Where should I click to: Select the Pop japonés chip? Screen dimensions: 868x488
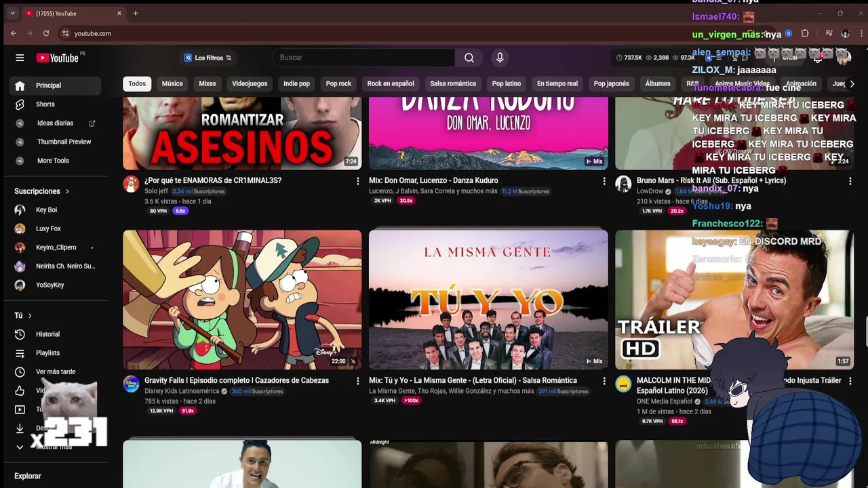point(612,83)
